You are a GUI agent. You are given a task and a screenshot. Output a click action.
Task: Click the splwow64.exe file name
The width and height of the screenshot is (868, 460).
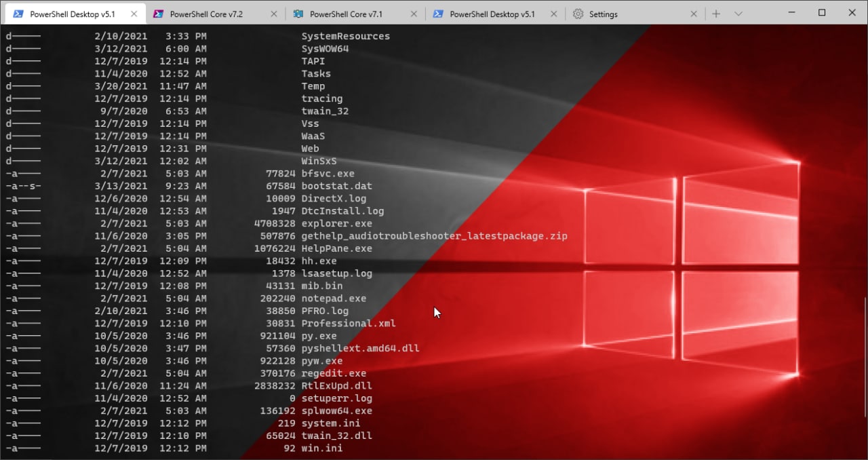coord(337,410)
